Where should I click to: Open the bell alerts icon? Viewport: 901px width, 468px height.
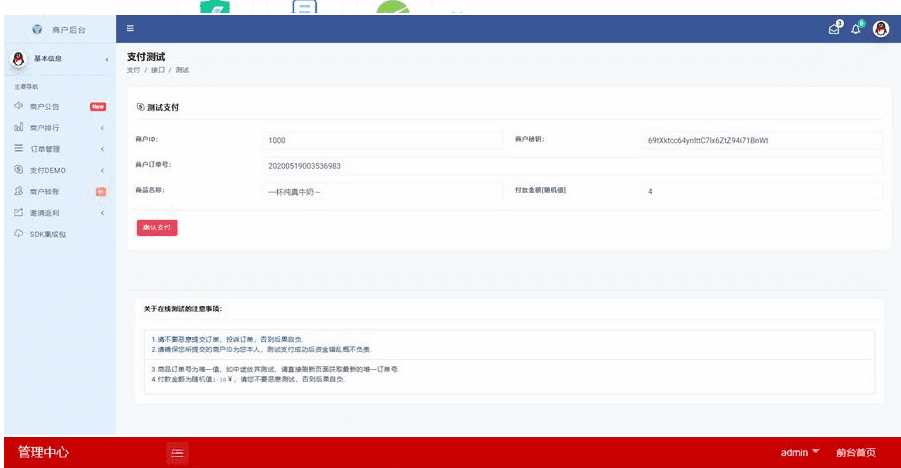(x=856, y=29)
